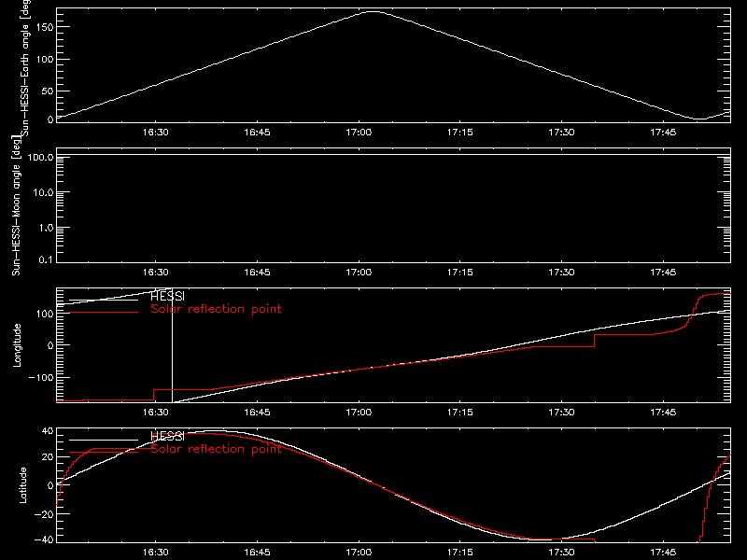Click the 17:45 time label under the Moon angle plot
Screen dimensions: 747x560
click(663, 273)
